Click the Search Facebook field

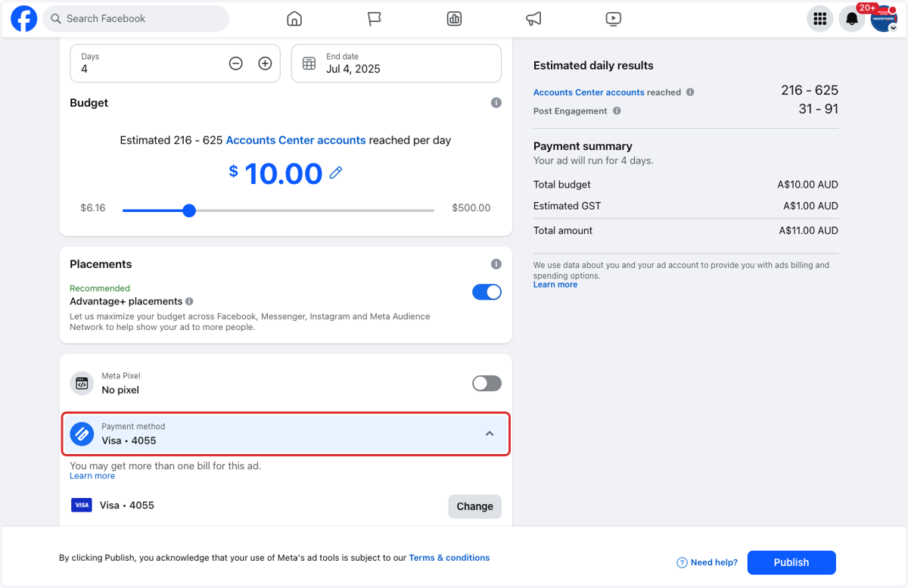coord(135,19)
